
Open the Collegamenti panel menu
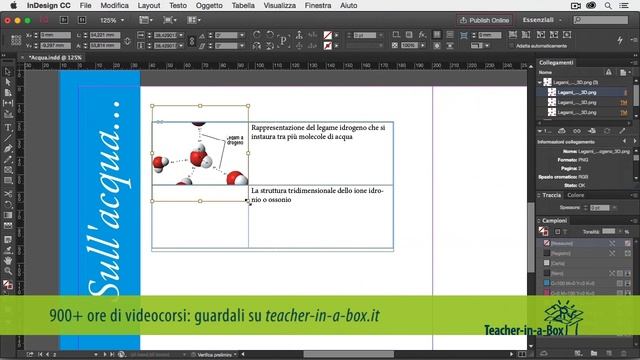pos(634,62)
